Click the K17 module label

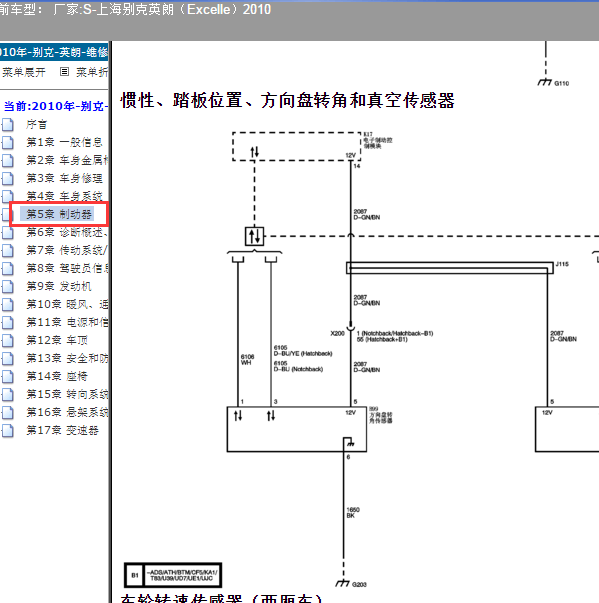[378, 140]
